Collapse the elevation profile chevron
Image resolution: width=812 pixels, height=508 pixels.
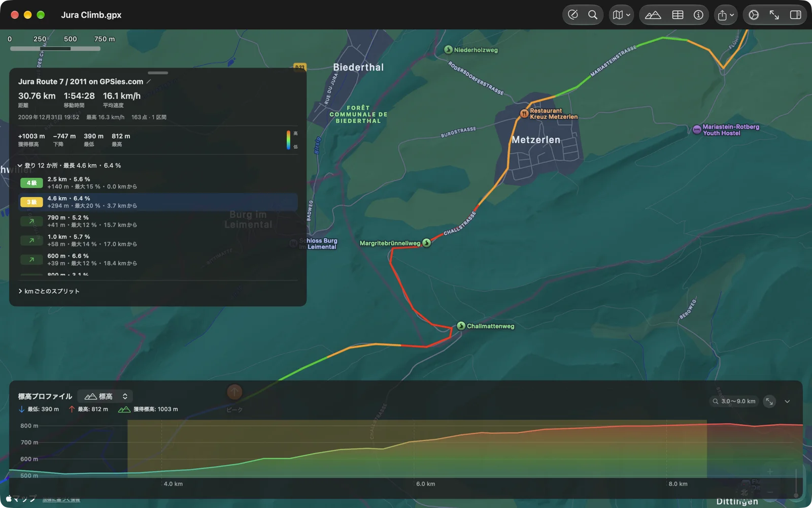point(787,401)
